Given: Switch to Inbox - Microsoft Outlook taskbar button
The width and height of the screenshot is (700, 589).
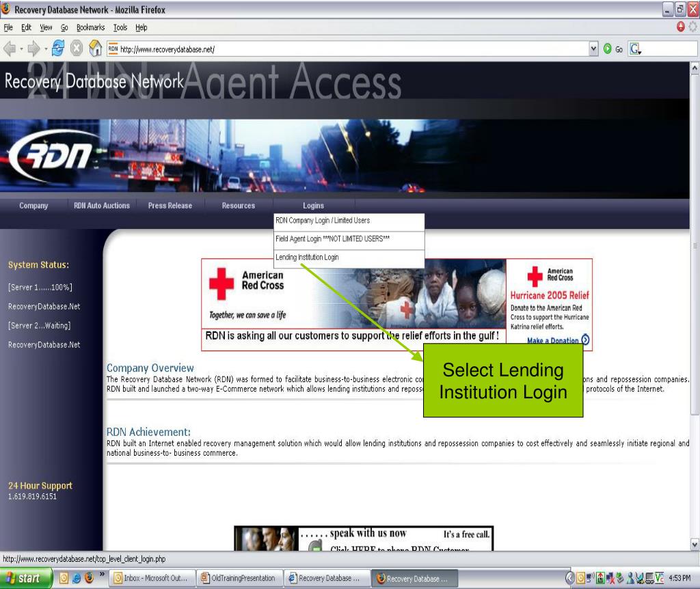Looking at the screenshot, I should point(152,578).
